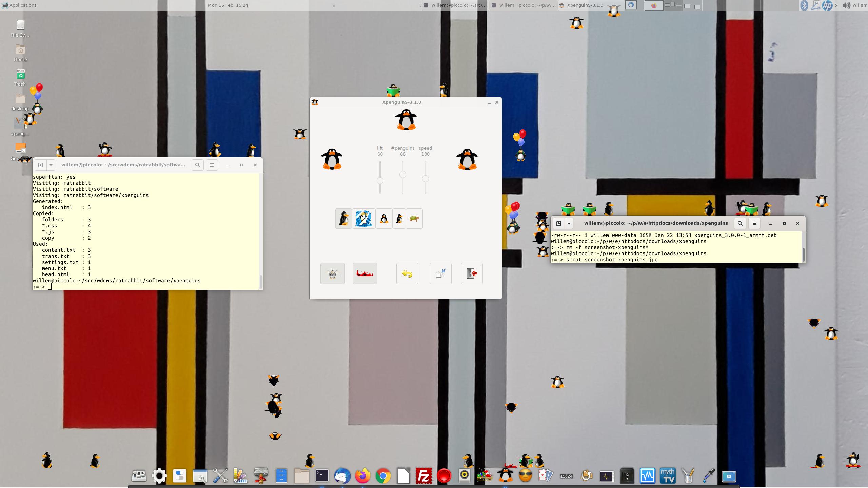The image size is (868, 488).
Task: Open the desktop folder icon on the desktop
Action: click(x=20, y=103)
